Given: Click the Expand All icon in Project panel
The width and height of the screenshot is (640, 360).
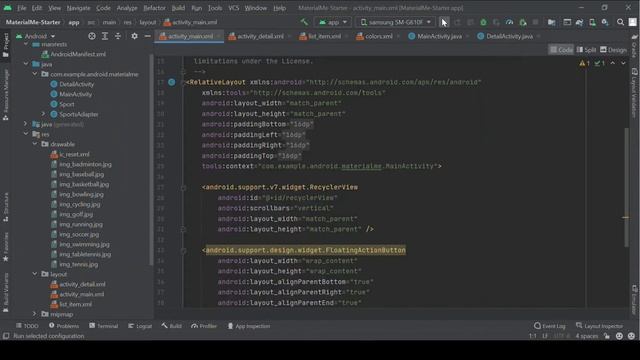Looking at the screenshot, I should pos(105,36).
